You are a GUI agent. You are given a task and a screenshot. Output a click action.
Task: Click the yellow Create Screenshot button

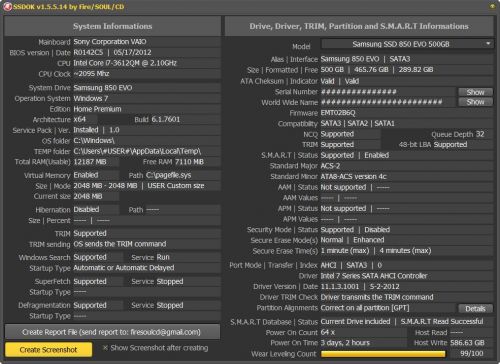pos(48,350)
